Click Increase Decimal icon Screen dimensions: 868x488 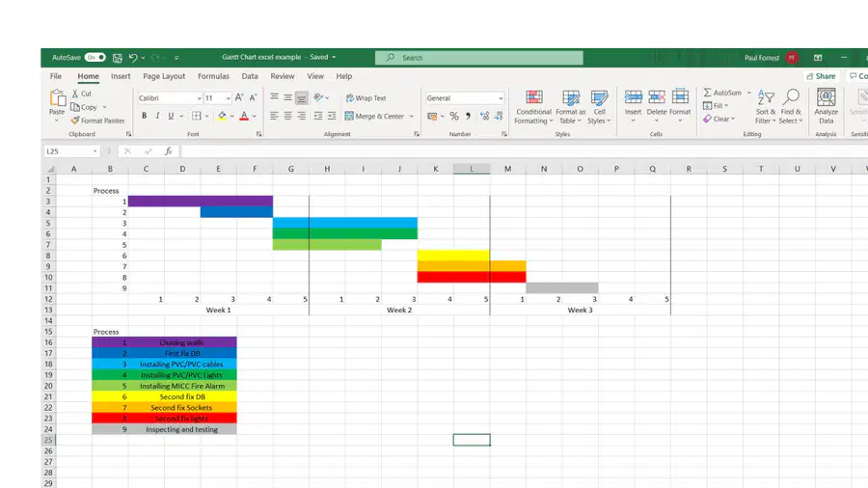[x=484, y=116]
